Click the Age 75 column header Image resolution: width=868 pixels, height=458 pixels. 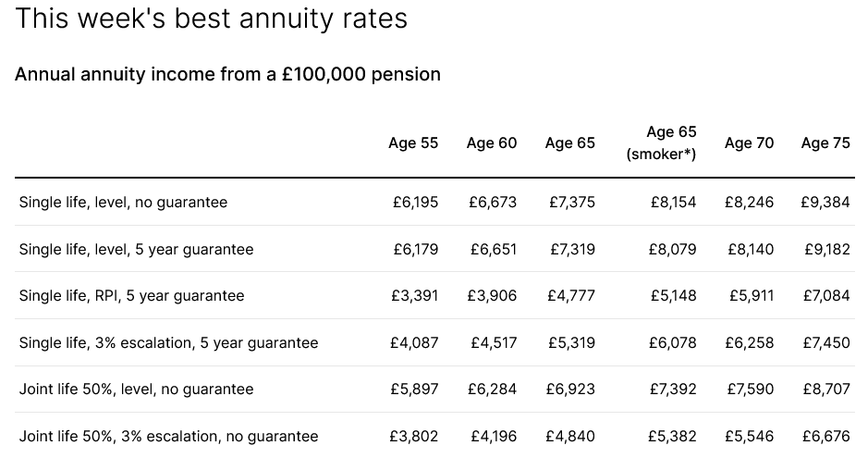(825, 143)
